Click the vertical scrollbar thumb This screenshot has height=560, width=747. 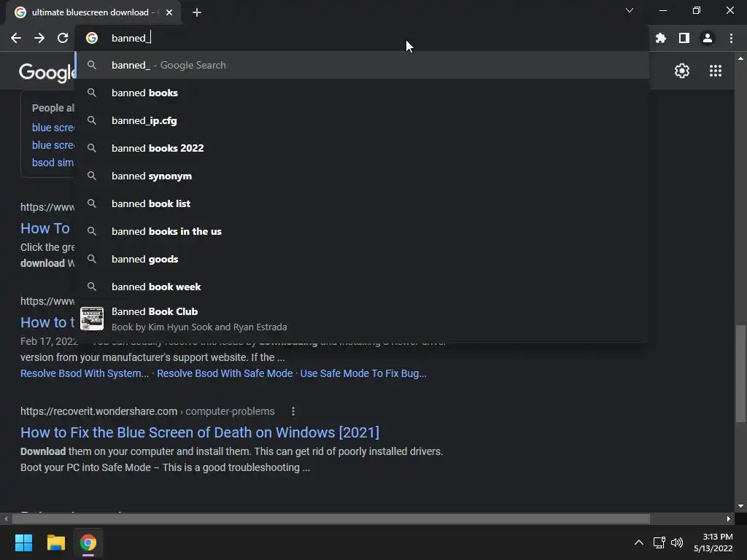point(740,373)
